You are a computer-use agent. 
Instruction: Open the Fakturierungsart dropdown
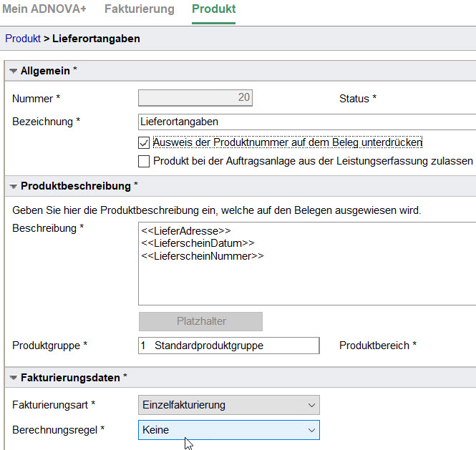(x=229, y=405)
